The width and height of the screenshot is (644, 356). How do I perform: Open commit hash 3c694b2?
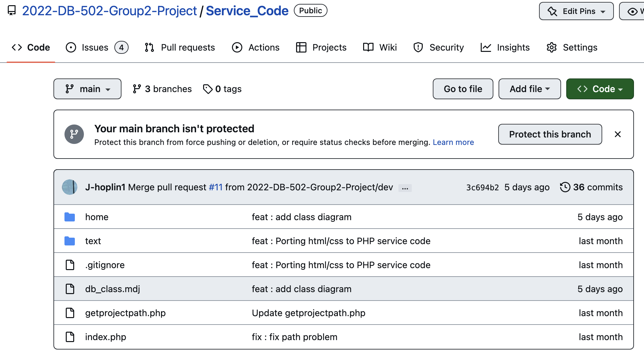482,187
